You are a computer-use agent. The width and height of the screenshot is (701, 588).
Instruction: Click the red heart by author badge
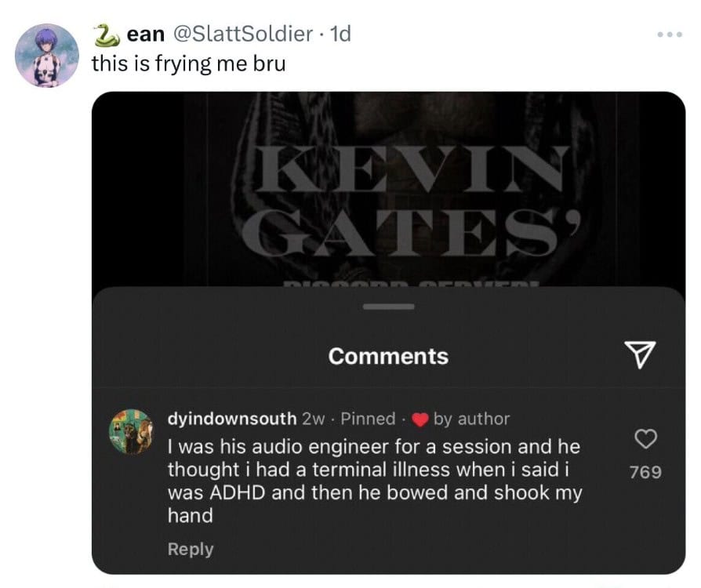coord(420,419)
